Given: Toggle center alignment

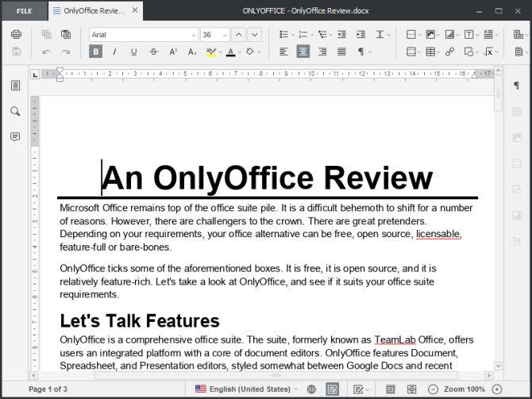Looking at the screenshot, I should click(x=303, y=52).
